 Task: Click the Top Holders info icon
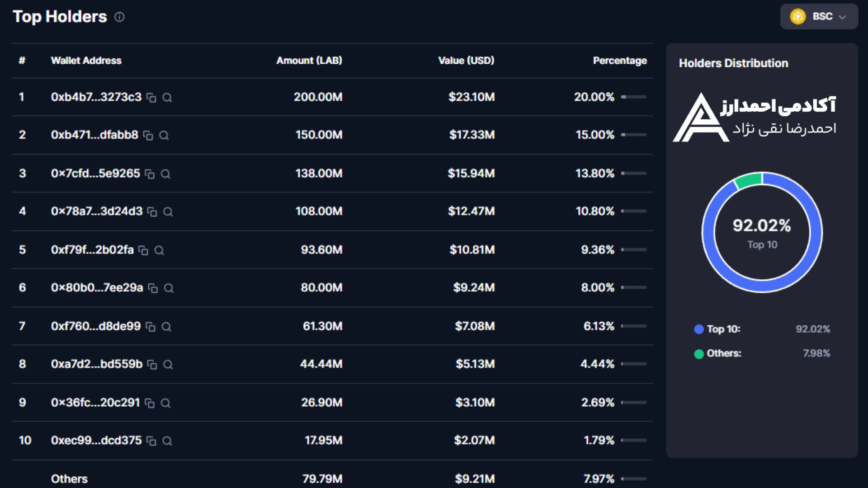tap(119, 17)
